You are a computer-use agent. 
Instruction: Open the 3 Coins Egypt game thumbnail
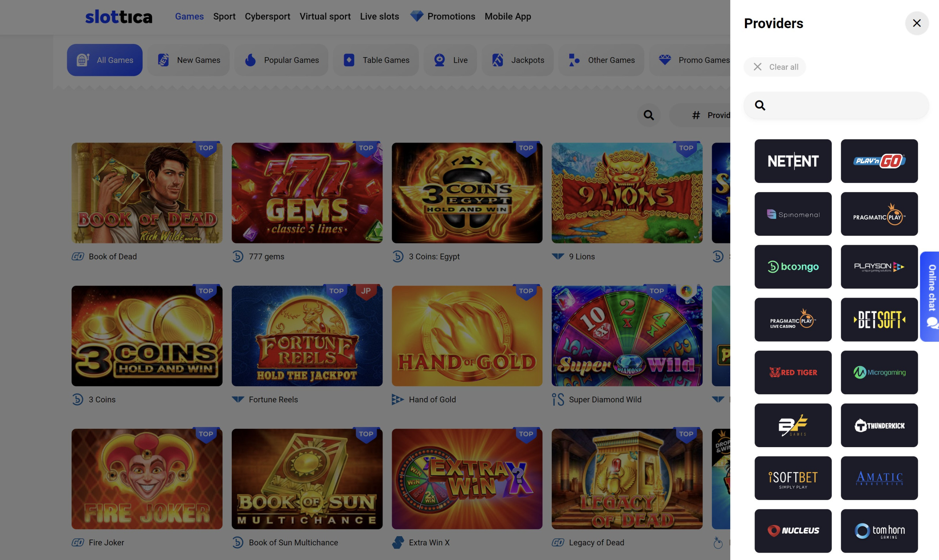(467, 193)
